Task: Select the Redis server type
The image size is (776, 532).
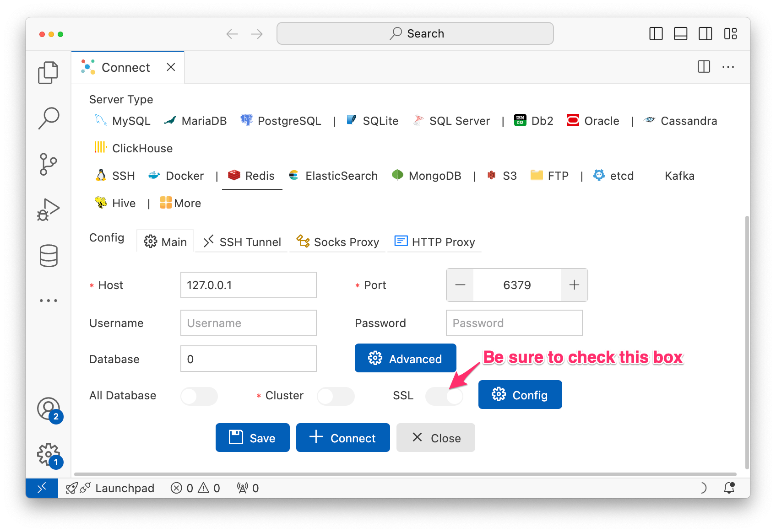Action: click(x=259, y=176)
